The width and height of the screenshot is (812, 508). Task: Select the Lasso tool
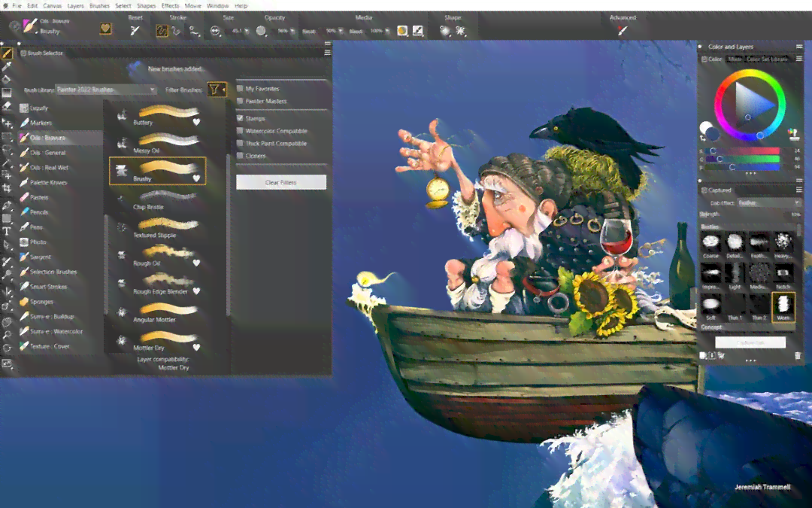coord(6,151)
